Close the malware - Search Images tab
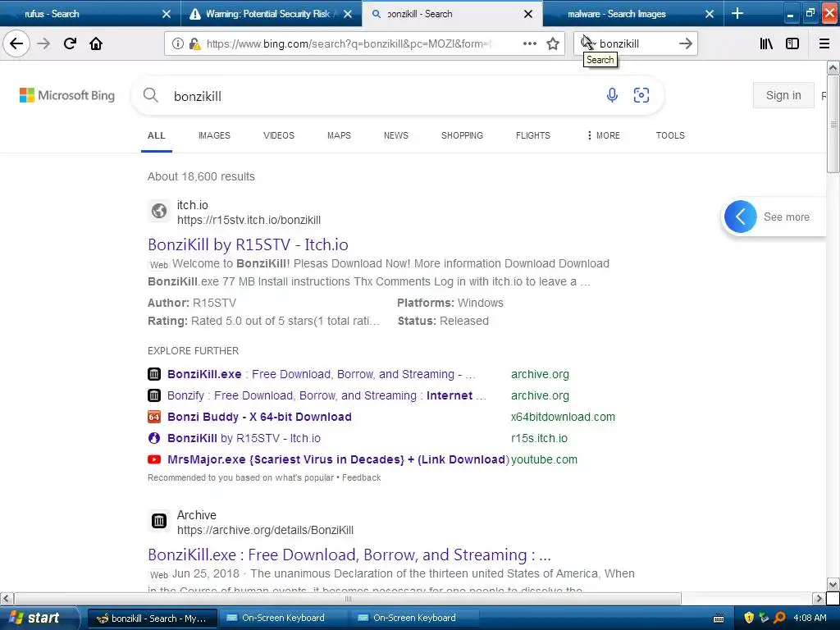The width and height of the screenshot is (840, 630). (710, 14)
